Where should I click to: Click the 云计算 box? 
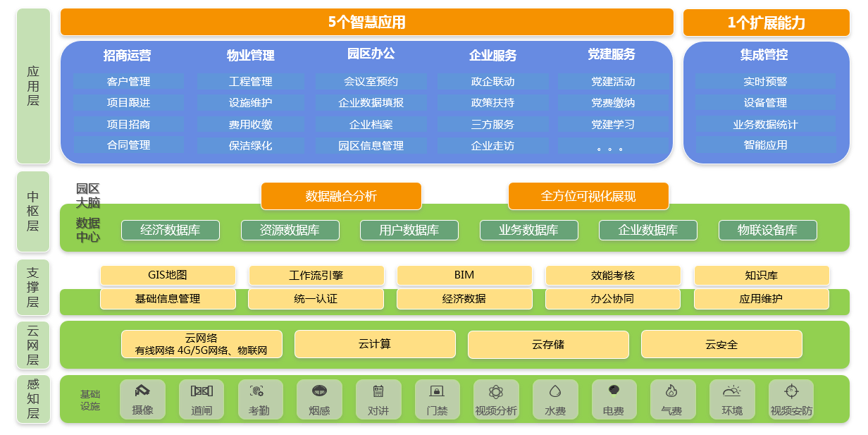tap(375, 345)
